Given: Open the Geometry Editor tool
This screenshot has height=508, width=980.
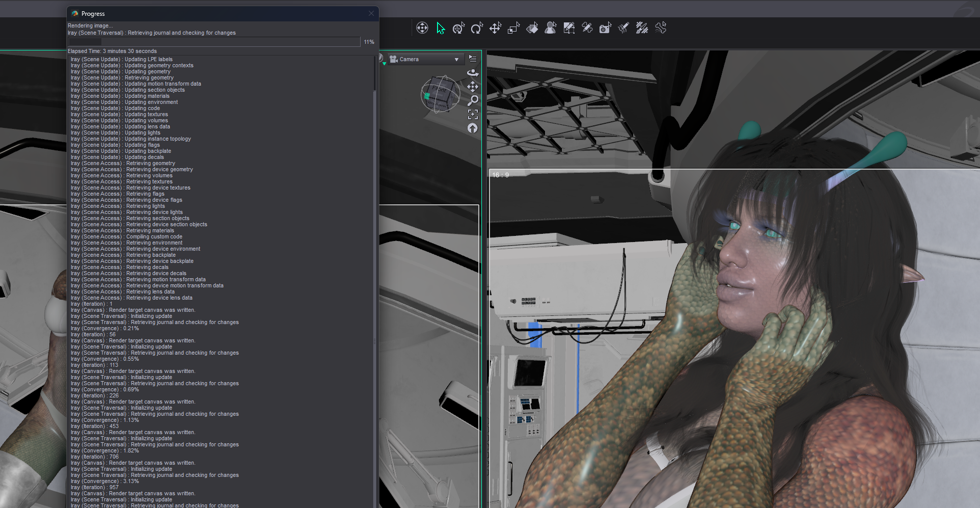Looking at the screenshot, I should pyautogui.click(x=569, y=28).
